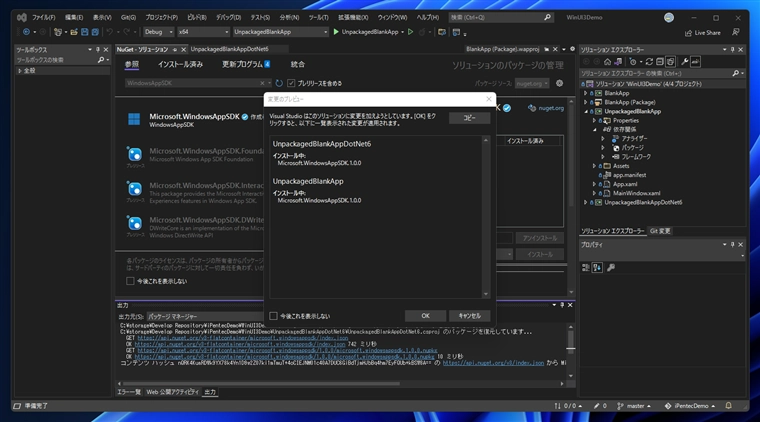
Task: Click the output panel horizontal scrollbar
Action: (262, 384)
